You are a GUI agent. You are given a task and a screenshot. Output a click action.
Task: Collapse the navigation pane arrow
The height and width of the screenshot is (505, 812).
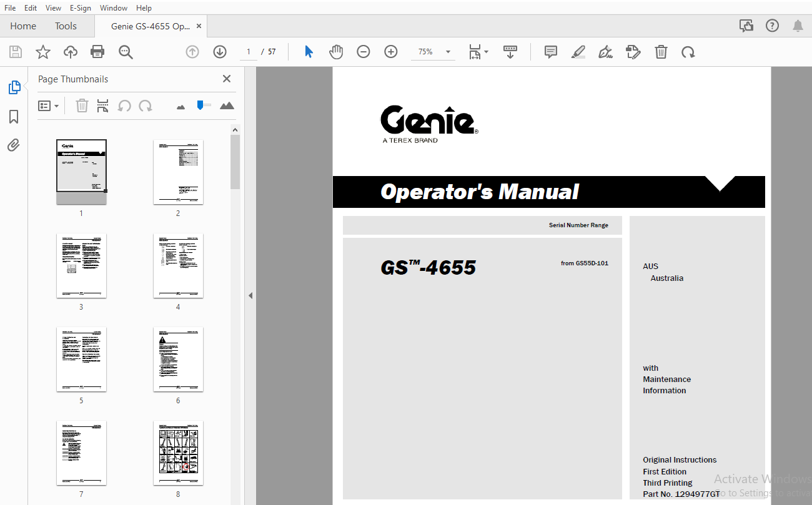[x=250, y=295]
